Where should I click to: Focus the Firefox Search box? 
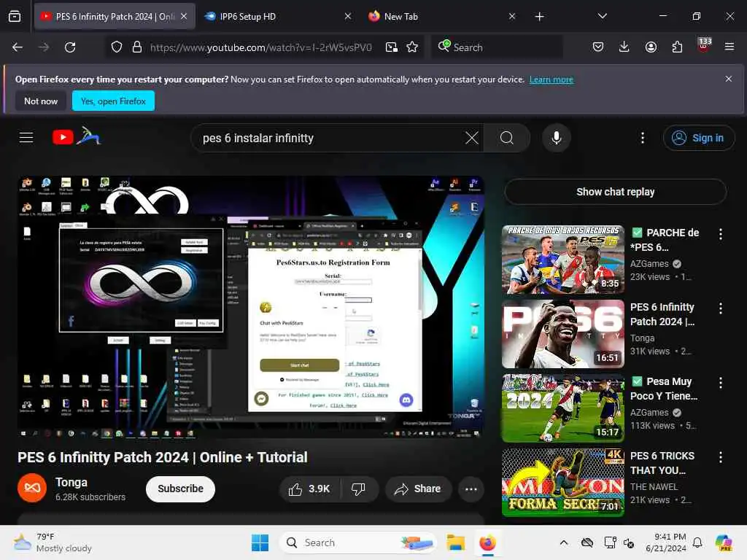pos(498,47)
